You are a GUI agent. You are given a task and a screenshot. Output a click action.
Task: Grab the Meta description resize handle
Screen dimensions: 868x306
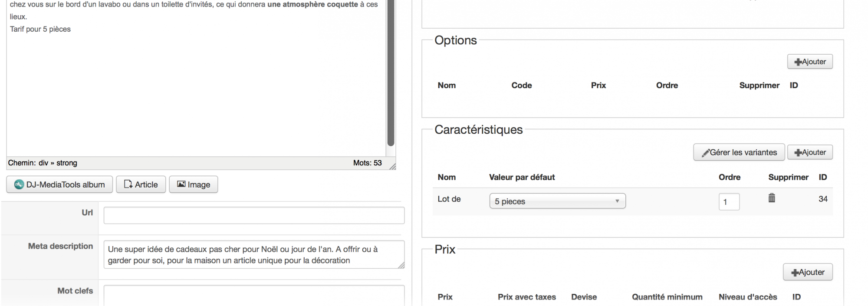[401, 265]
